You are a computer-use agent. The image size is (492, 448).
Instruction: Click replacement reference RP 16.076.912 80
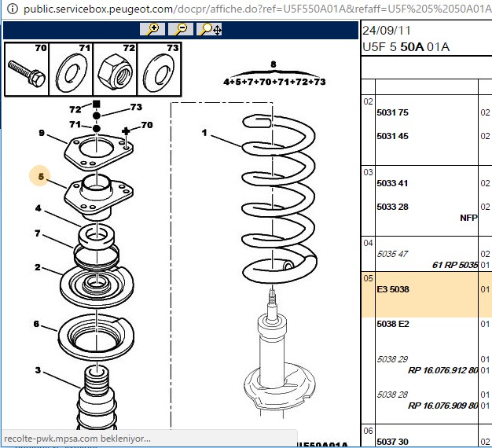pyautogui.click(x=442, y=370)
